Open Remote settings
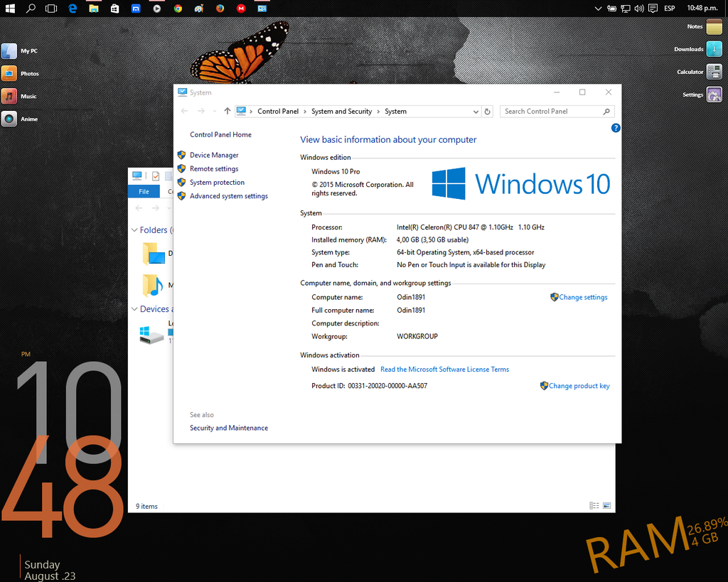728x582 pixels. pos(214,169)
